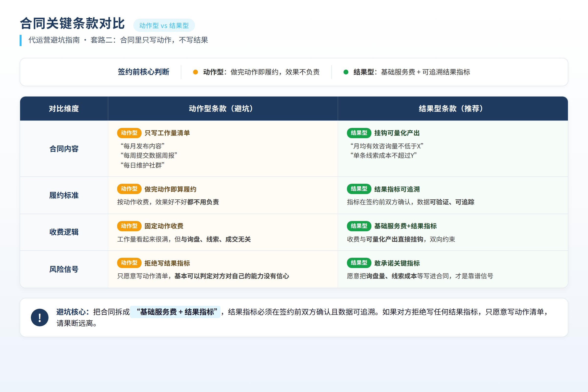588x392 pixels.
Task: Click the closing words 请果断远离
Action: [x=74, y=323]
